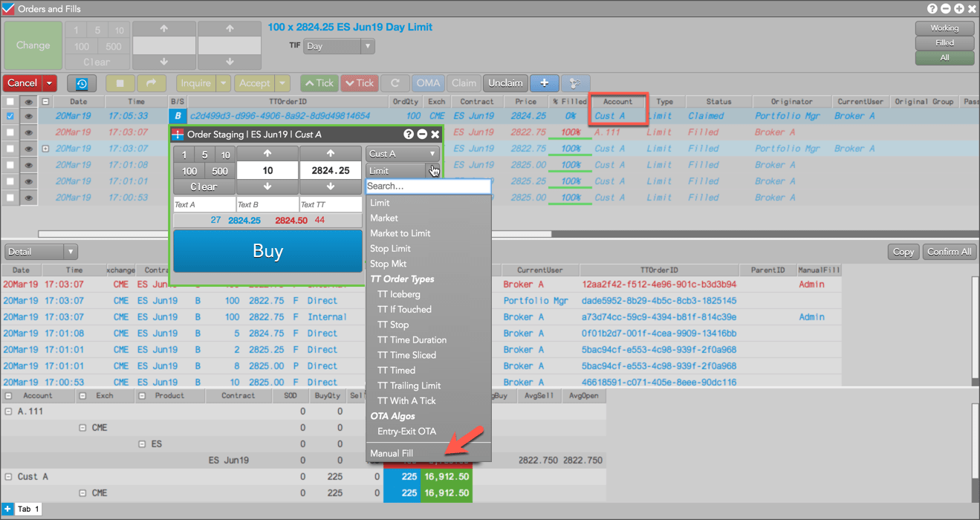Check the 17:00:53 order row checkbox

[x=10, y=198]
